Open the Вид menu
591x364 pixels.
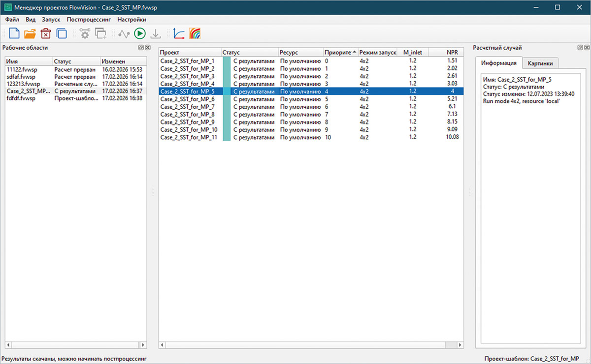31,20
